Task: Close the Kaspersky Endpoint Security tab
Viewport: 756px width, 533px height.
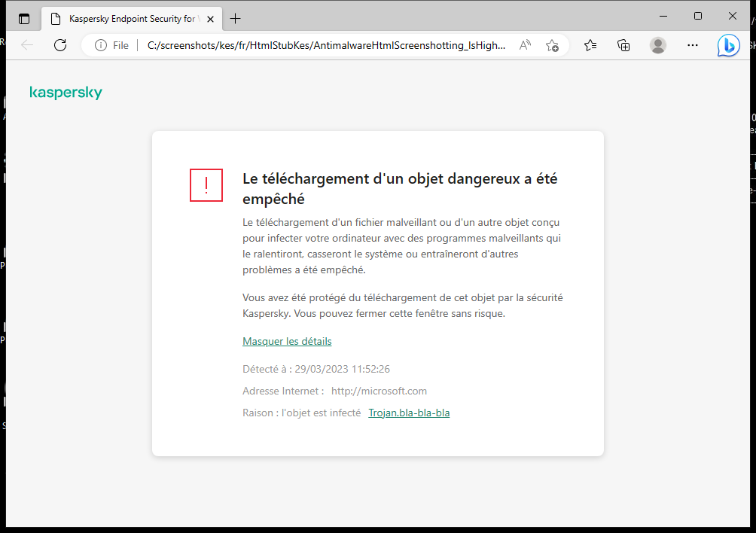Action: 211,18
